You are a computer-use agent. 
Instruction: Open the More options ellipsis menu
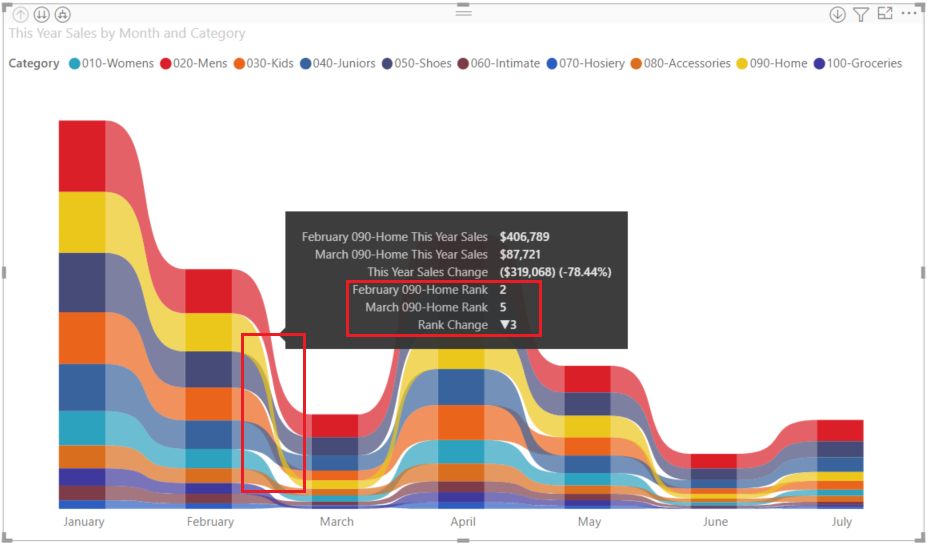pyautogui.click(x=908, y=13)
